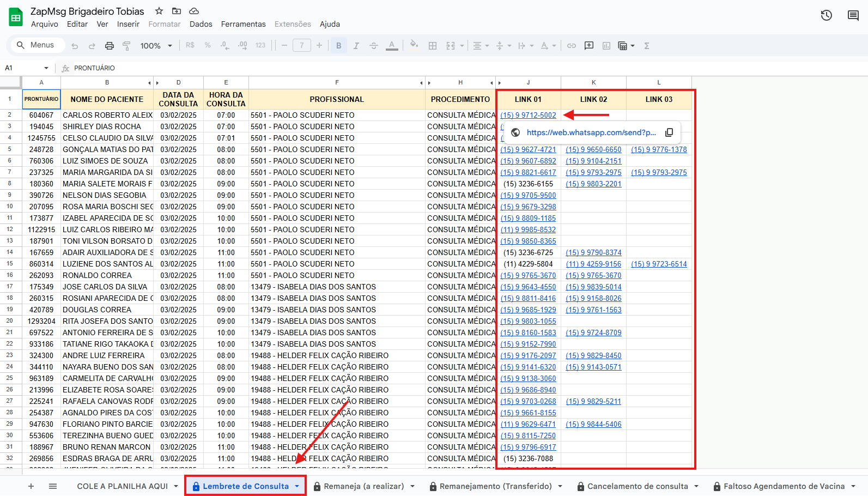This screenshot has width=868, height=496.
Task: Click the insert link icon
Action: tap(571, 46)
